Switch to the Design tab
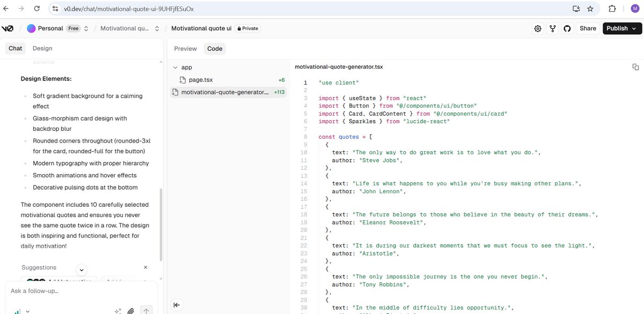 tap(42, 48)
